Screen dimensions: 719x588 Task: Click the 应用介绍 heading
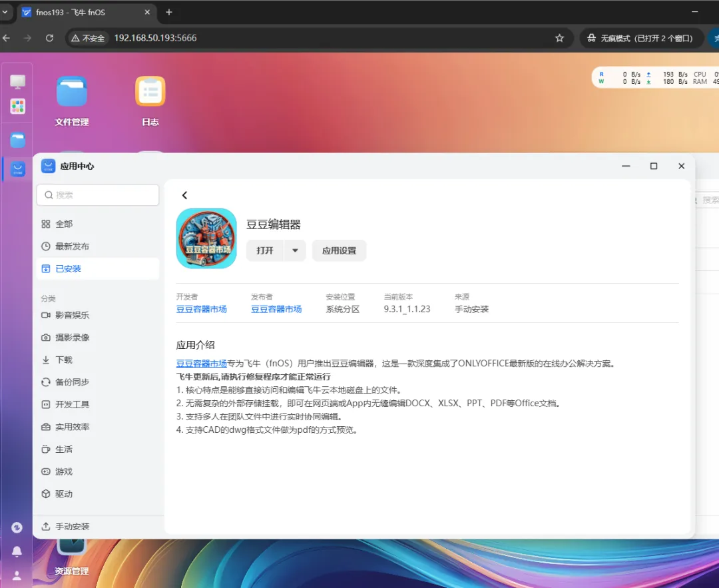pyautogui.click(x=195, y=345)
